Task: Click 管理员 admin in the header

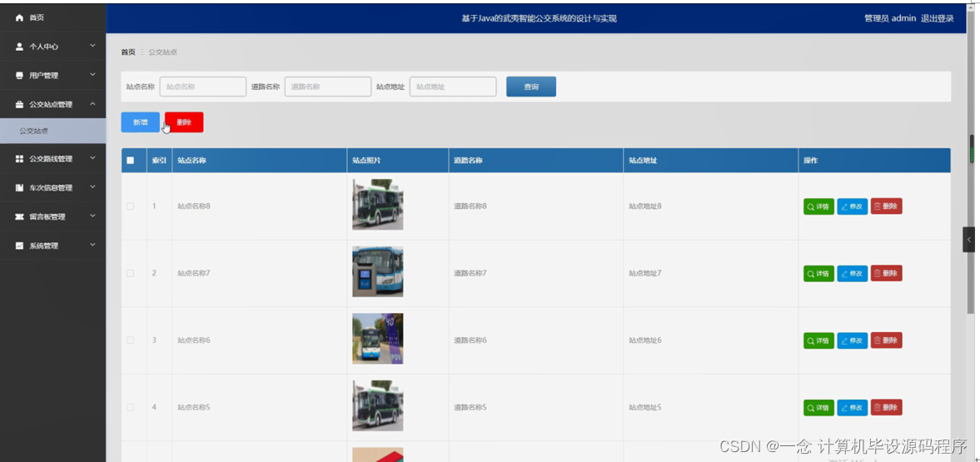Action: tap(890, 19)
